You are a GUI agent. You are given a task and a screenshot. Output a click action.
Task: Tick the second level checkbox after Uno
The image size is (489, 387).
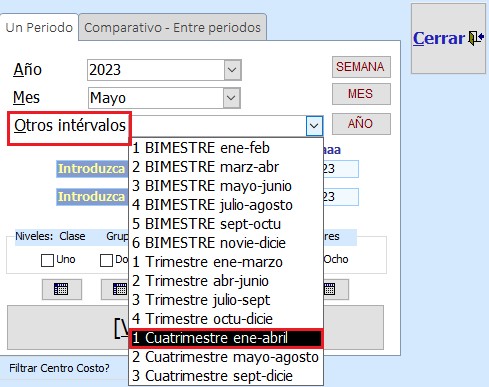click(x=106, y=260)
